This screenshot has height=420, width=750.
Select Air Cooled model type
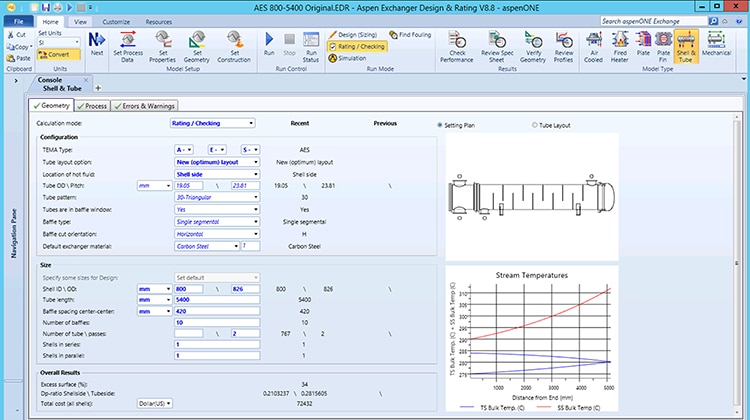tap(594, 46)
